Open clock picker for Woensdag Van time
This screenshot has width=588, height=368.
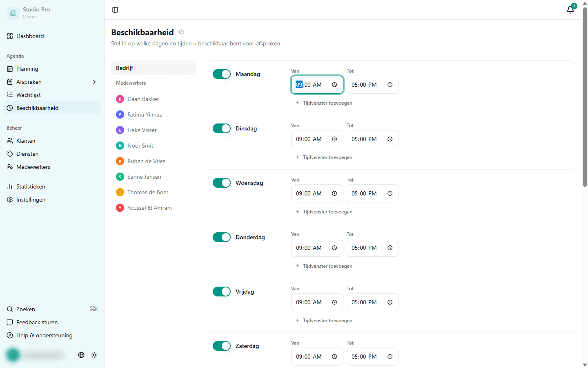[334, 193]
